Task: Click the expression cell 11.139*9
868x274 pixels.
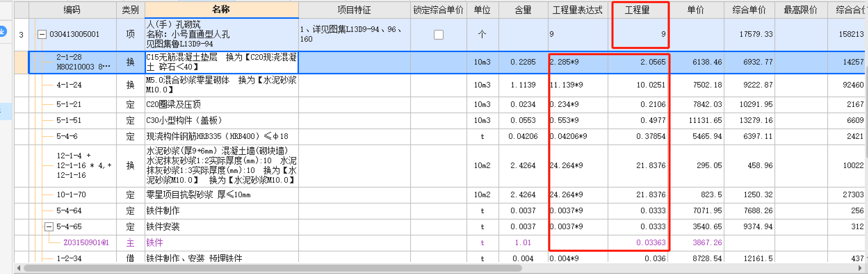Action: point(578,85)
